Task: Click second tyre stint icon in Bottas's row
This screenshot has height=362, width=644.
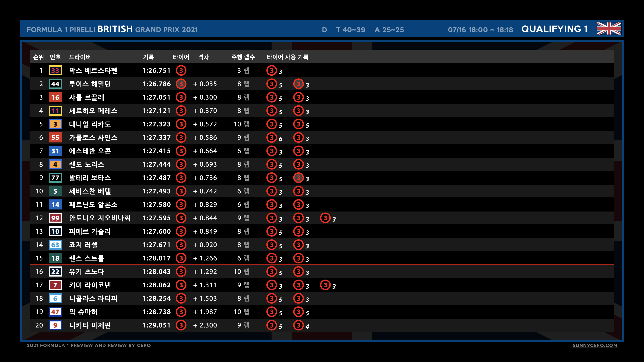Action: click(298, 178)
